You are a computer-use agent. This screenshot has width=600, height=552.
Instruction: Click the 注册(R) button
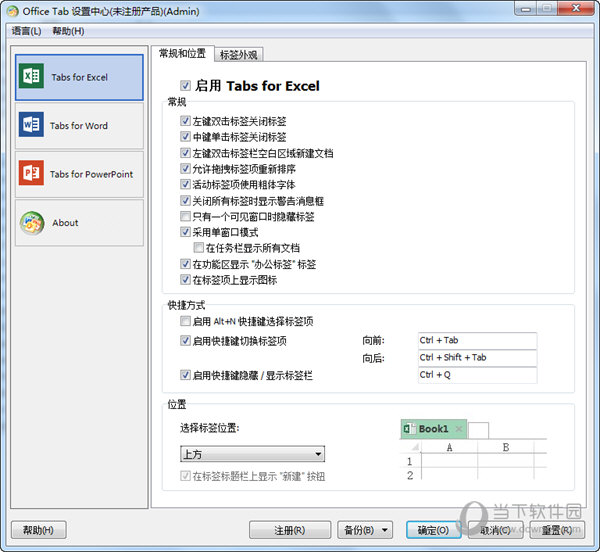click(x=290, y=530)
